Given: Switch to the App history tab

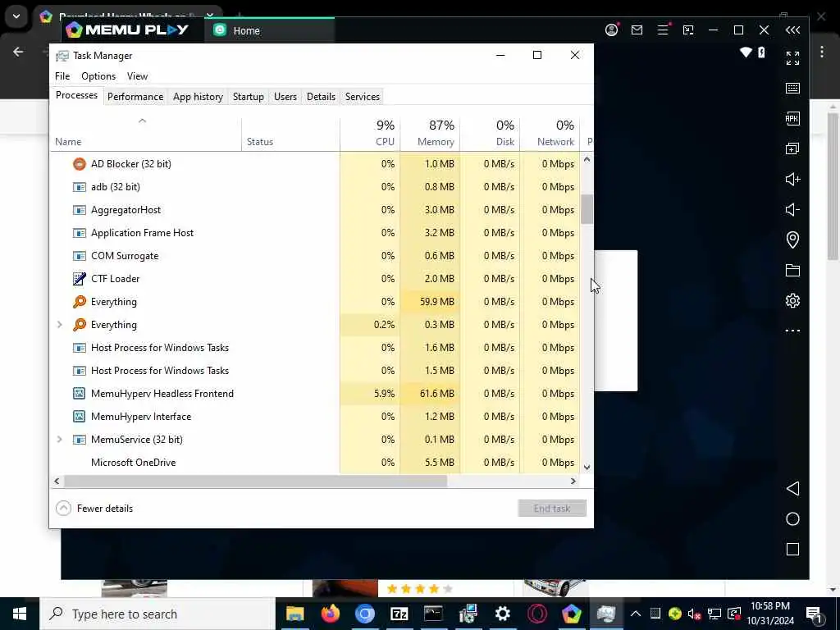Looking at the screenshot, I should tap(198, 97).
